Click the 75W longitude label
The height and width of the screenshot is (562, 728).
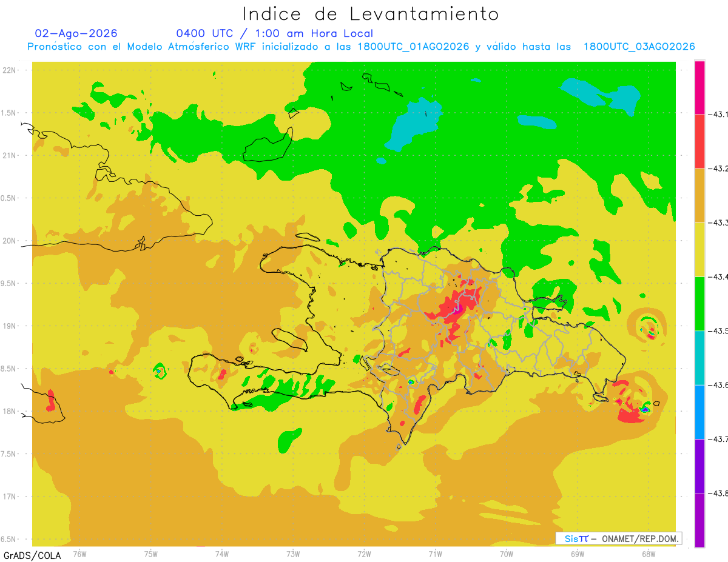pyautogui.click(x=151, y=554)
